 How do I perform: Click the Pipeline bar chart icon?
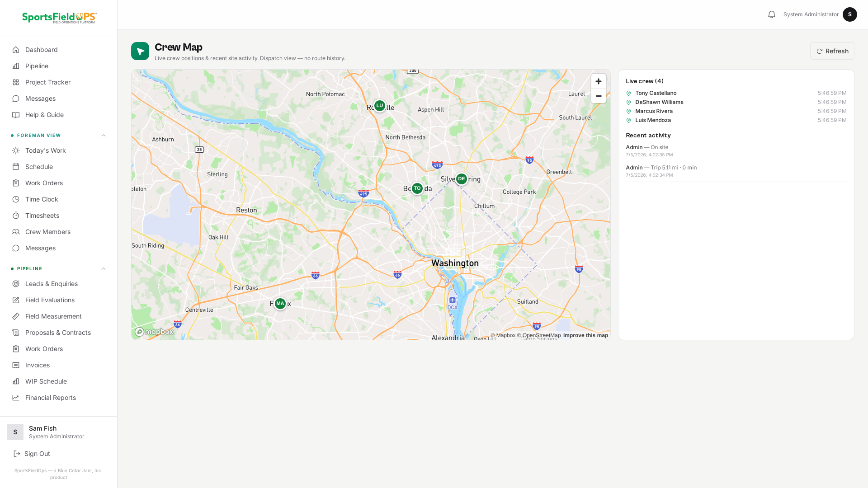(x=16, y=66)
